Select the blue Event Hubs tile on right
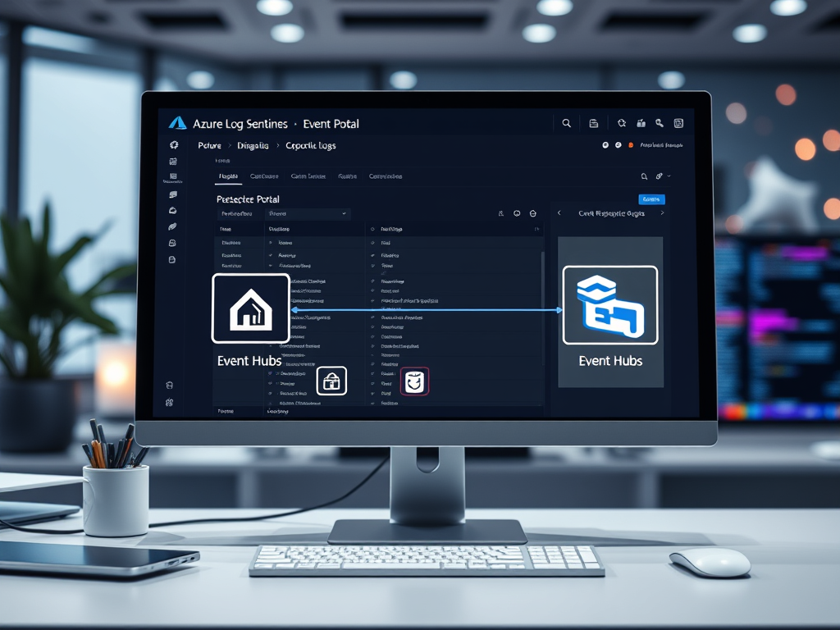The height and width of the screenshot is (630, 840). 610,305
